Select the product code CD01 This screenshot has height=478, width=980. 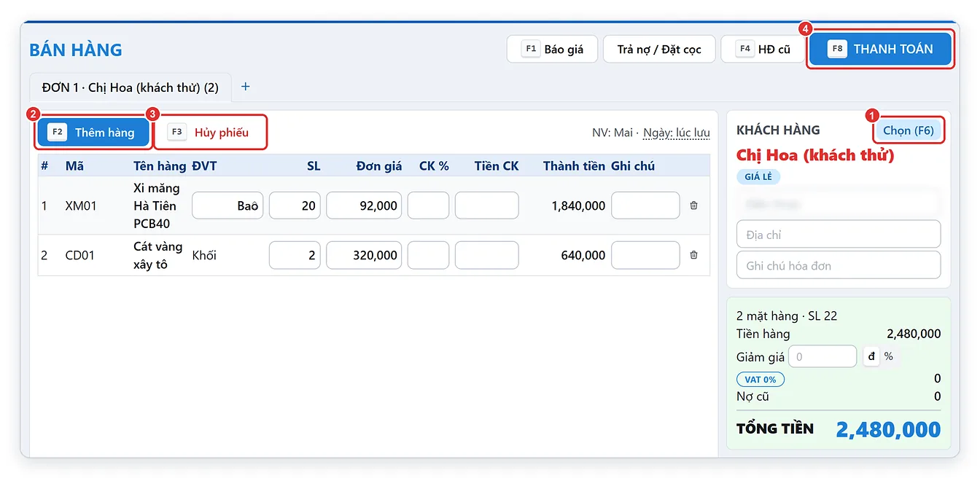point(80,255)
